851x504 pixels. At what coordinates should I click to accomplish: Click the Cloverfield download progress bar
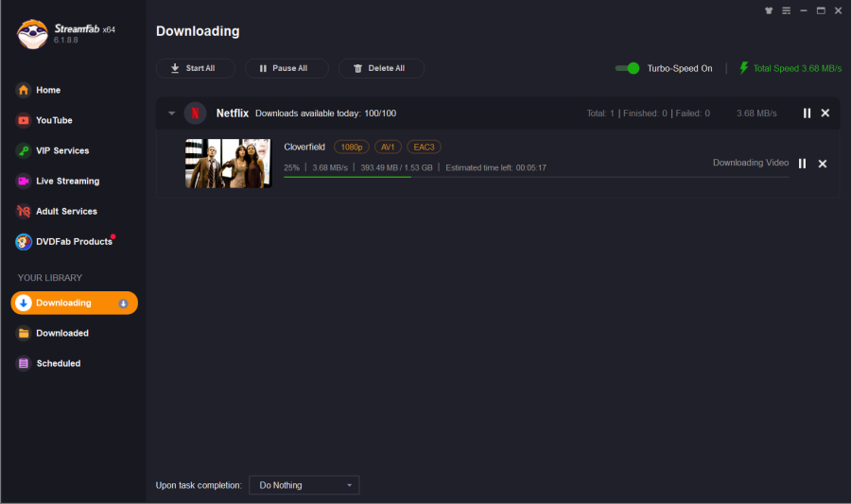[x=536, y=177]
